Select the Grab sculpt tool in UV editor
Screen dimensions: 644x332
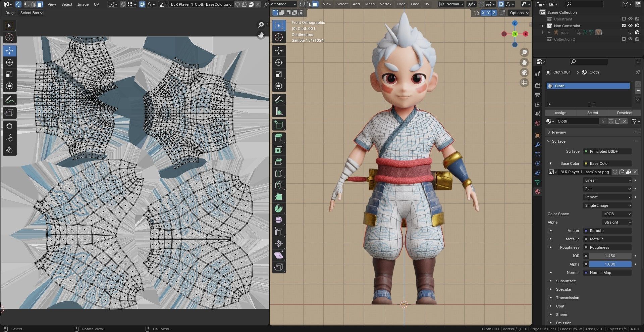click(x=9, y=126)
